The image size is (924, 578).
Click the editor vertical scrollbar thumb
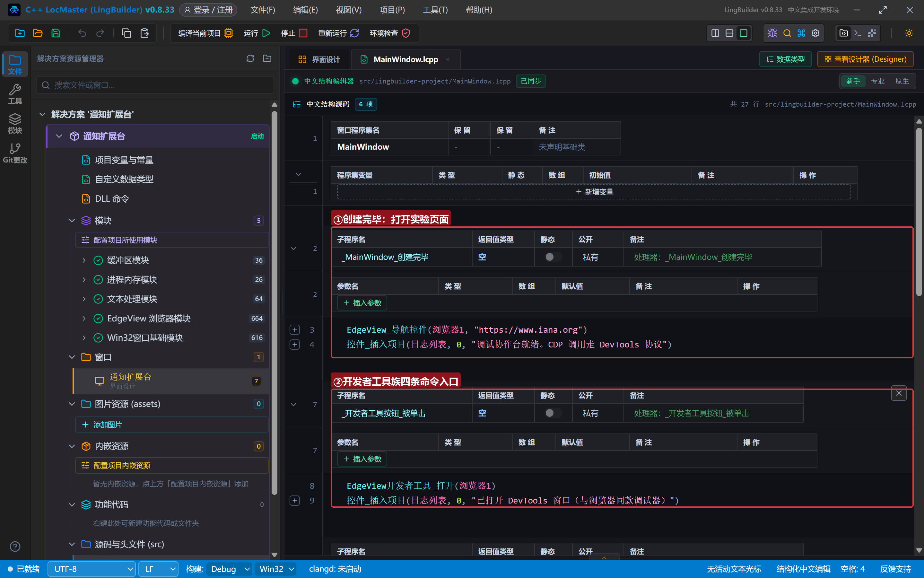pyautogui.click(x=919, y=211)
